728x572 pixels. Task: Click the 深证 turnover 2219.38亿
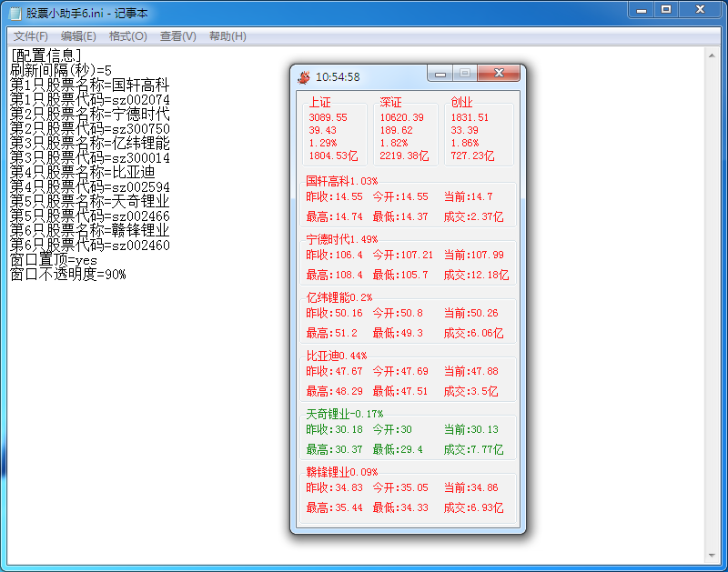[x=404, y=156]
